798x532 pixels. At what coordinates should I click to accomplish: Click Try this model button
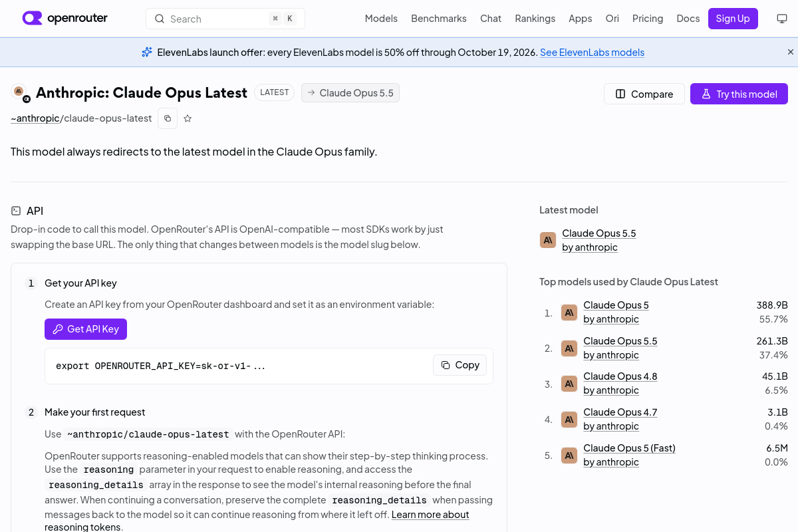pos(739,94)
